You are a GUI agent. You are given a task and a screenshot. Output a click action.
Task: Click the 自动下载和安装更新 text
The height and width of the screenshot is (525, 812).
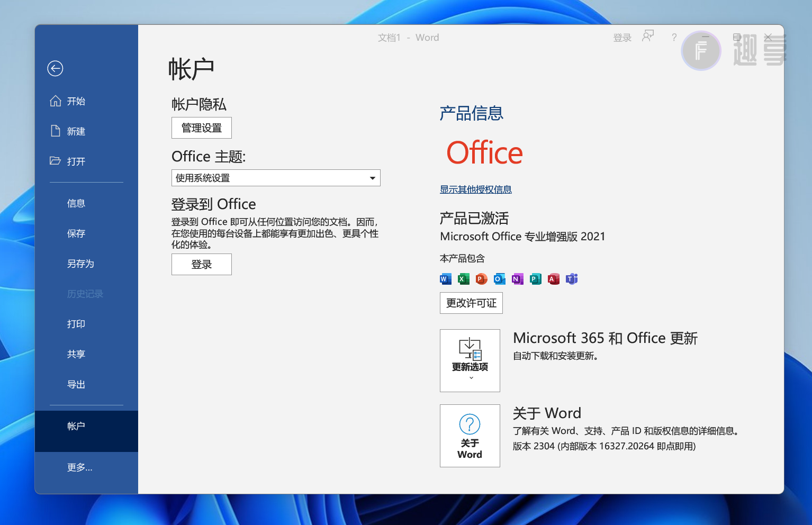coord(555,356)
